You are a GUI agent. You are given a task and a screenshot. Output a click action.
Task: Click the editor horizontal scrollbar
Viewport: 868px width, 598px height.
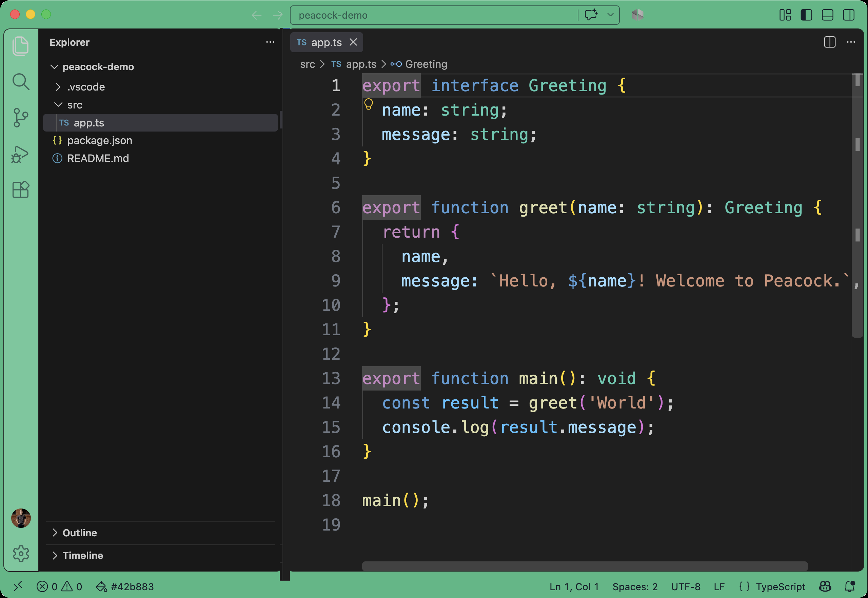[x=585, y=566]
